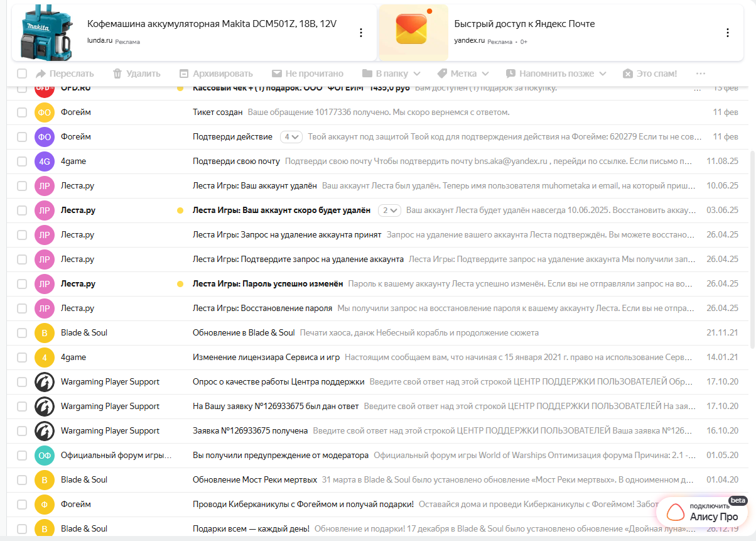756x541 pixels.
Task: Toggle the select-all checkbox in the toolbar
Action: click(x=22, y=74)
